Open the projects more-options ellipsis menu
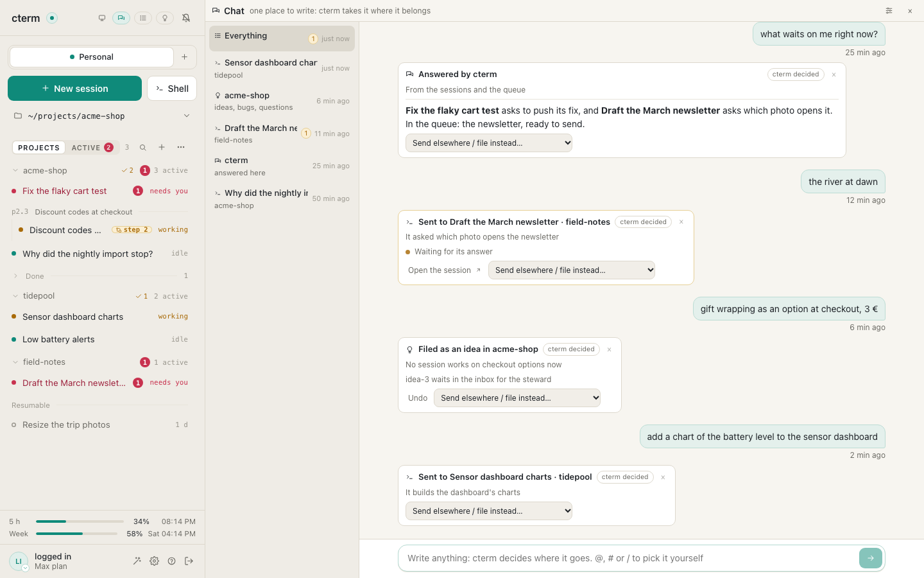The height and width of the screenshot is (578, 924). pyautogui.click(x=181, y=148)
